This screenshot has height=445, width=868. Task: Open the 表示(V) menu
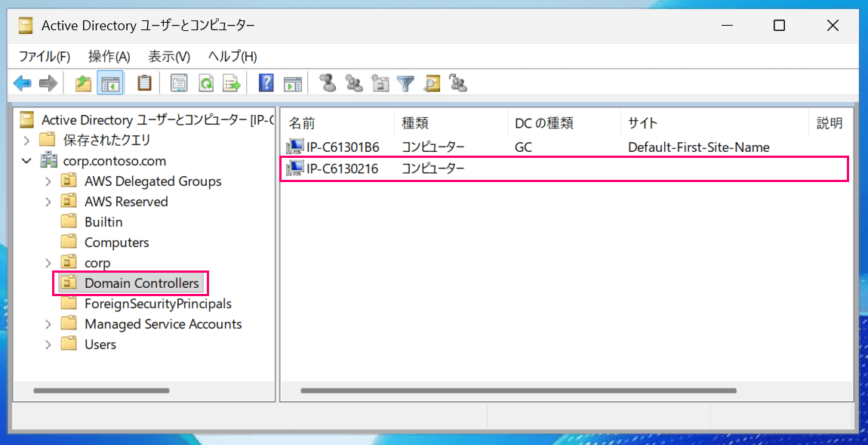coord(169,56)
